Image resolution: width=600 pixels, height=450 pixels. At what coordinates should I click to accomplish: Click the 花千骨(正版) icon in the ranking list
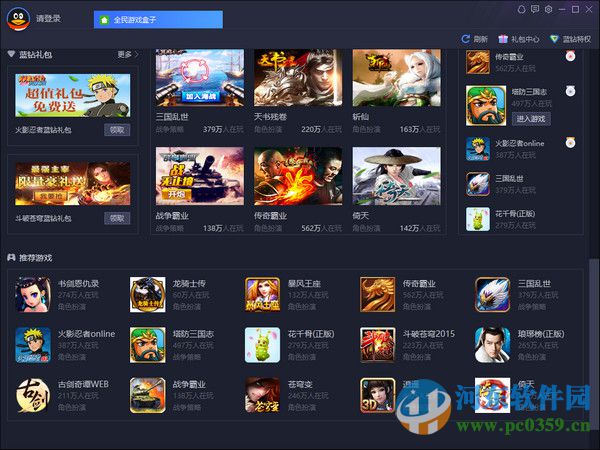point(478,219)
